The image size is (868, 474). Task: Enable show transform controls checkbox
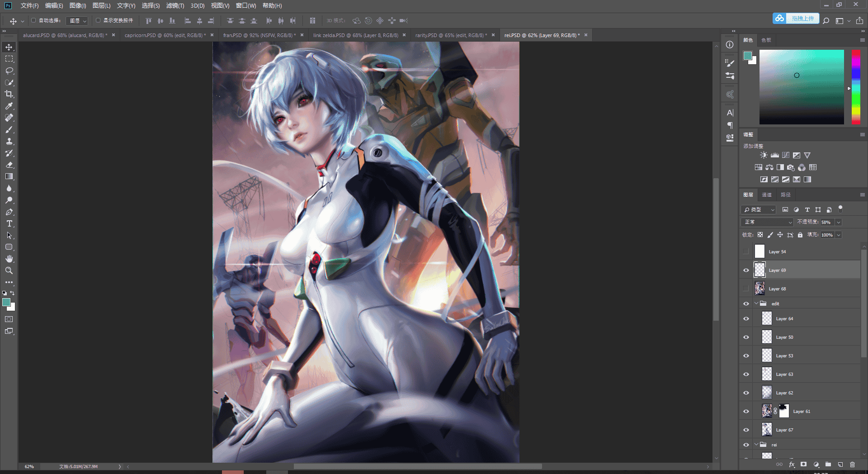(98, 20)
